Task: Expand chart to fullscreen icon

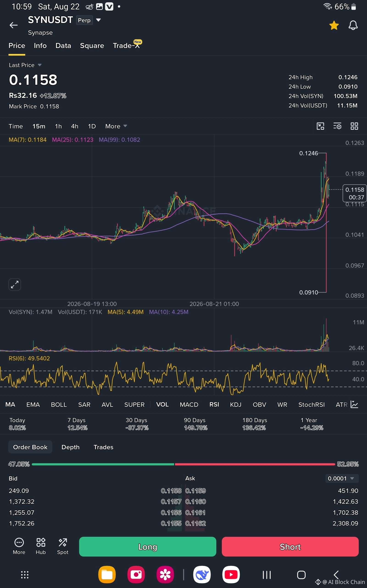Action: coord(14,284)
